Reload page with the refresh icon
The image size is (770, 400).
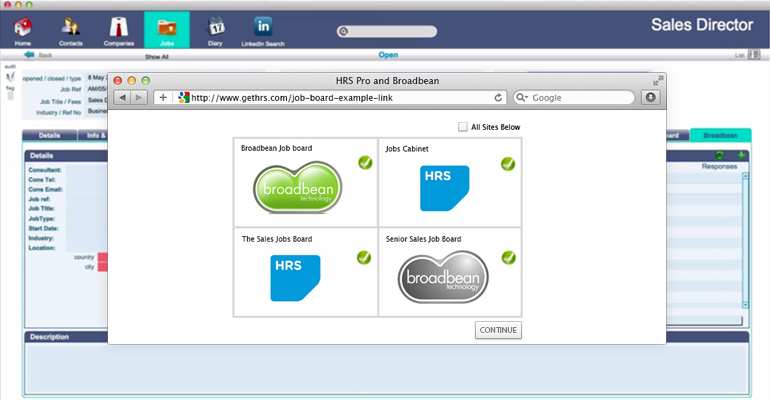click(498, 98)
